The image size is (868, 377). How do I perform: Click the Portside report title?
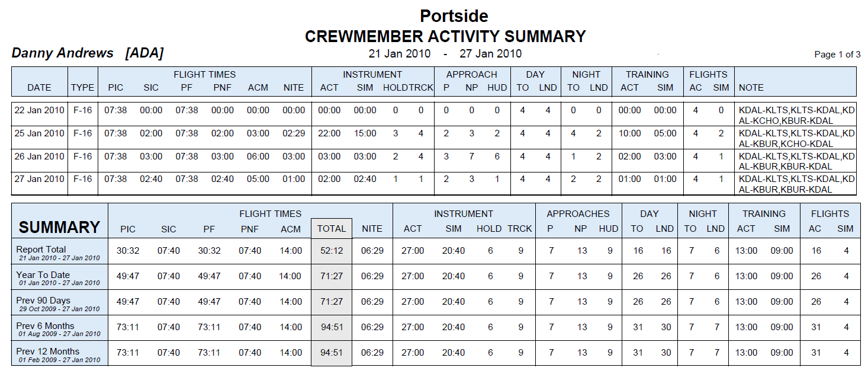coord(454,15)
